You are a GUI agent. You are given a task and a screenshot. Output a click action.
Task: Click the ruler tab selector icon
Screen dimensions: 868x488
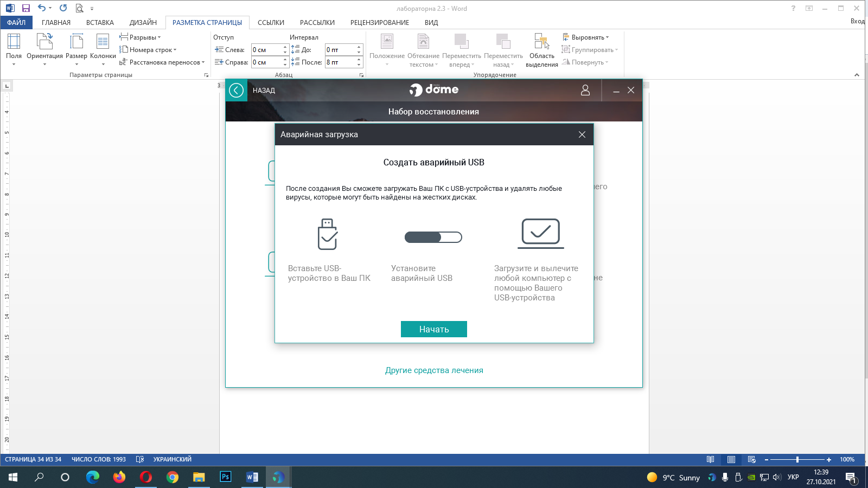point(7,86)
